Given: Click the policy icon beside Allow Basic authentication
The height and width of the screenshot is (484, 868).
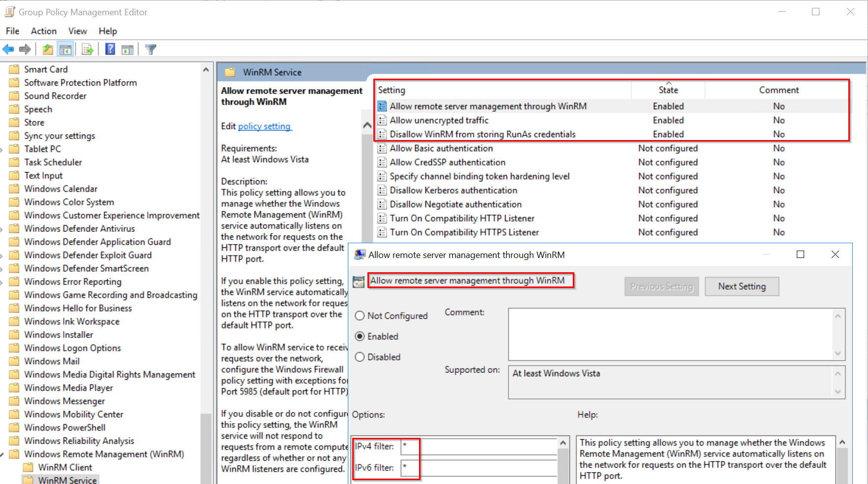Looking at the screenshot, I should point(382,148).
